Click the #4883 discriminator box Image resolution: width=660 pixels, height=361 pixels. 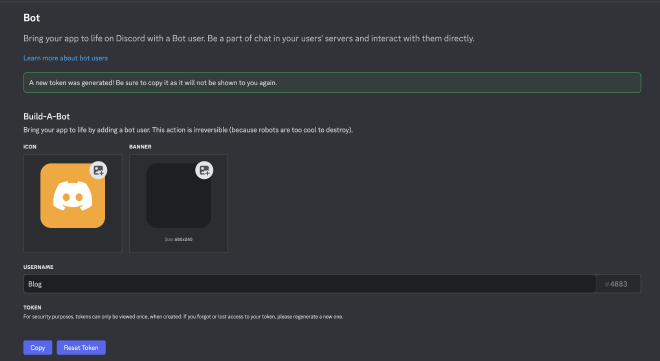pyautogui.click(x=618, y=284)
